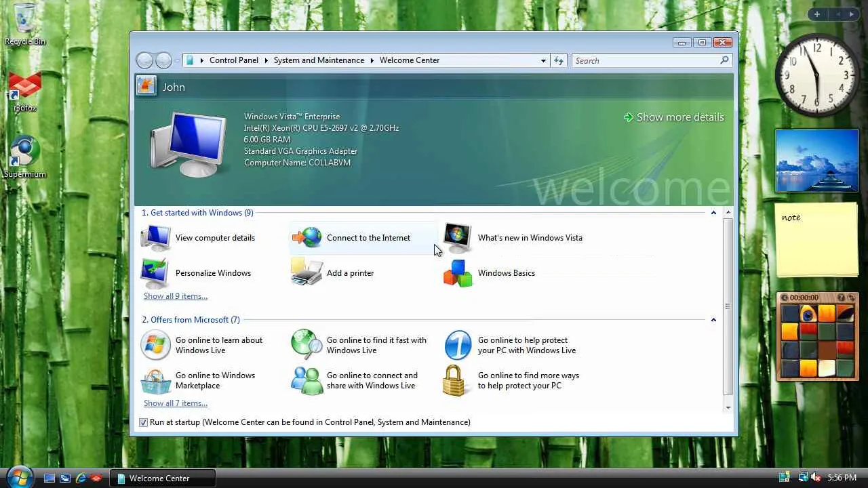The height and width of the screenshot is (488, 868).
Task: Go to System and Maintenance breadcrumb
Action: pyautogui.click(x=319, y=60)
